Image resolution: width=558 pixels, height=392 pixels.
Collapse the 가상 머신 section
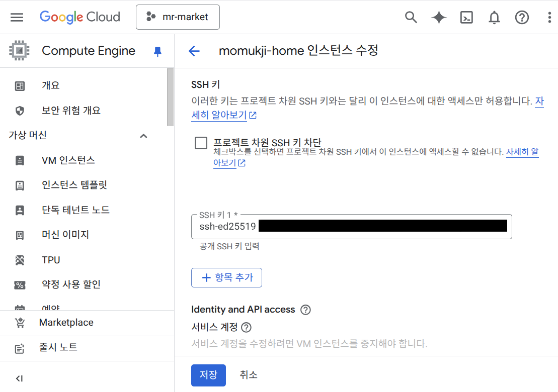click(143, 136)
